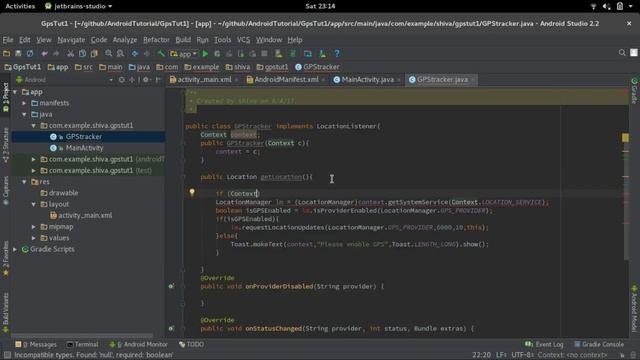Screen dimensions: 640x360
Task: Open the Terminal tool window
Action: pos(82,344)
